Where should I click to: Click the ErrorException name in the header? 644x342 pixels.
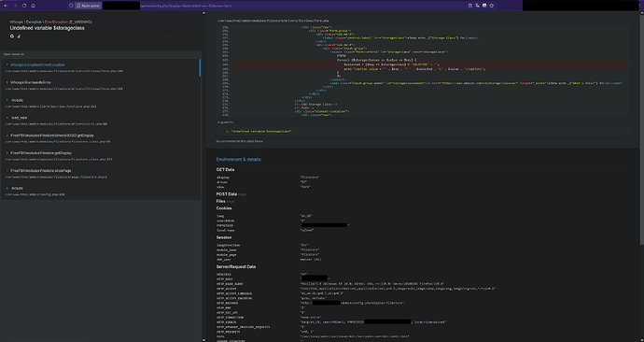[56, 21]
